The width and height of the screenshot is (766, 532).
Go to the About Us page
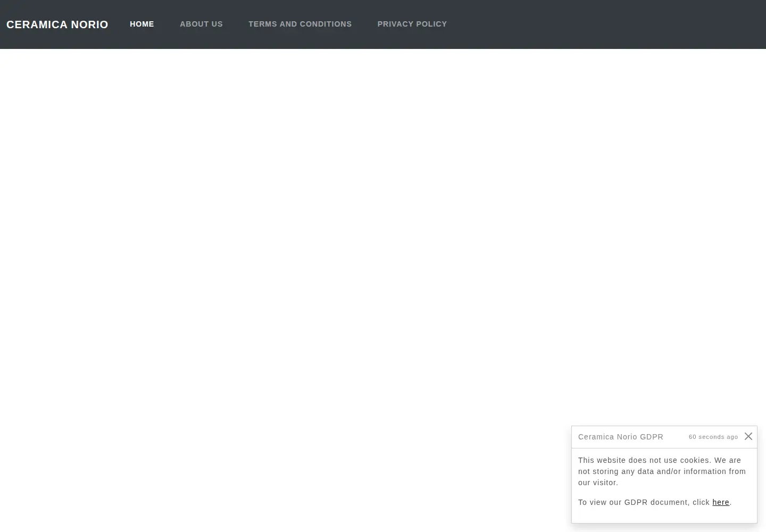(201, 24)
